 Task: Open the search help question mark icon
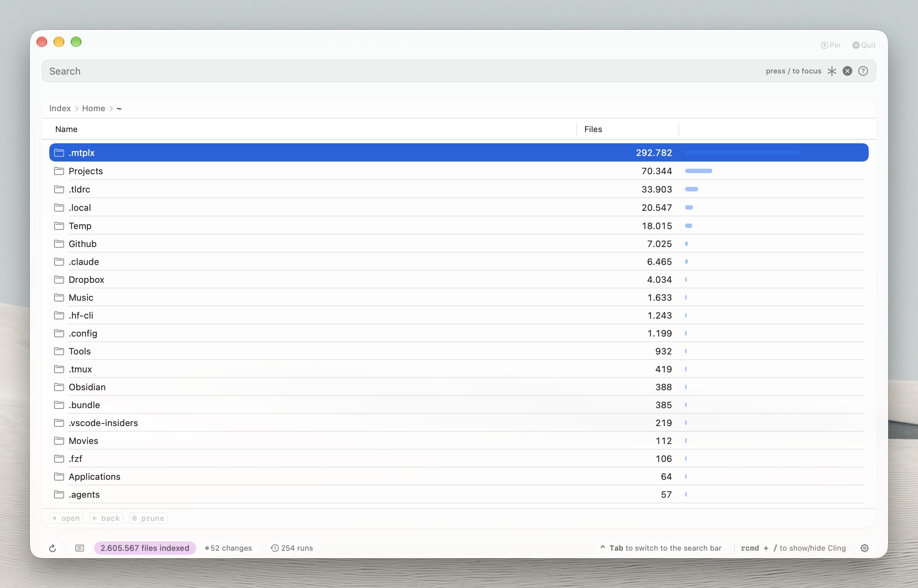(x=863, y=71)
